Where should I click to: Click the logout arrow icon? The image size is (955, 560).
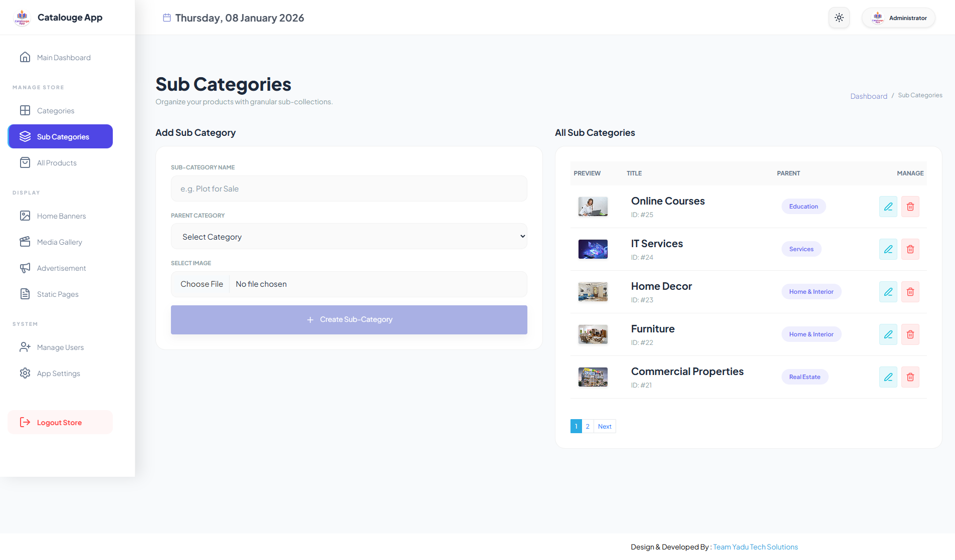click(x=25, y=422)
